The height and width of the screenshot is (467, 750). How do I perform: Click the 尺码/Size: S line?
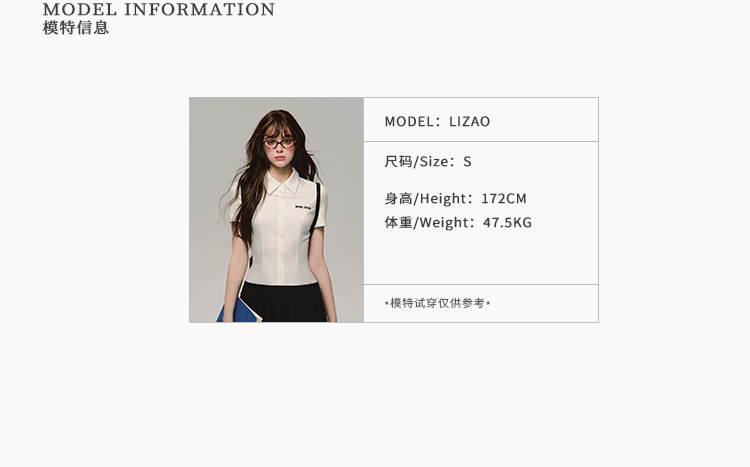(428, 162)
